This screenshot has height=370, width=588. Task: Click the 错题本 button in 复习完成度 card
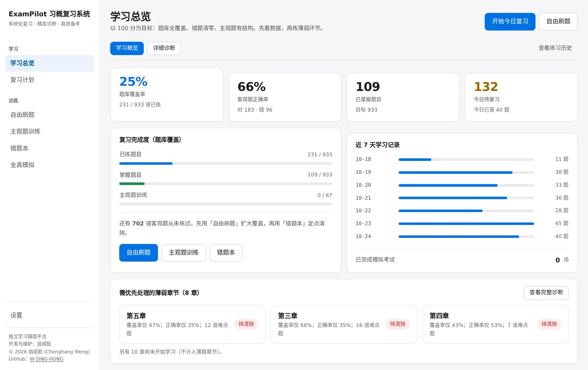[226, 253]
